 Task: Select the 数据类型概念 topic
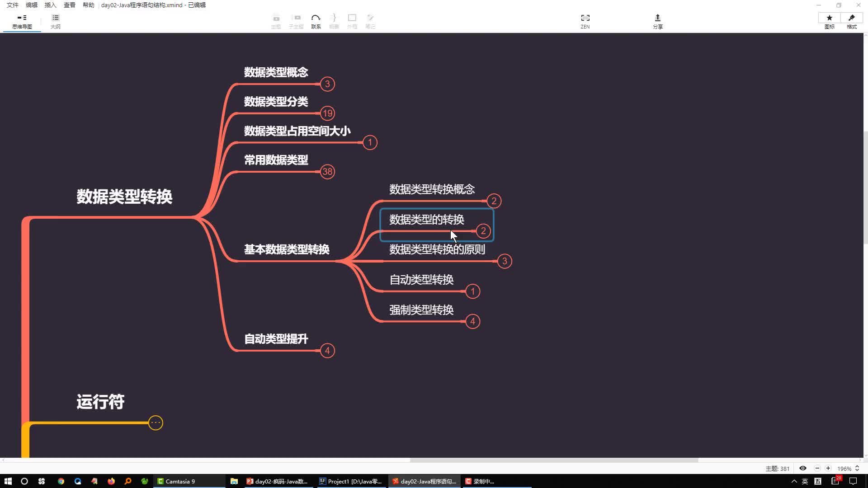point(276,72)
